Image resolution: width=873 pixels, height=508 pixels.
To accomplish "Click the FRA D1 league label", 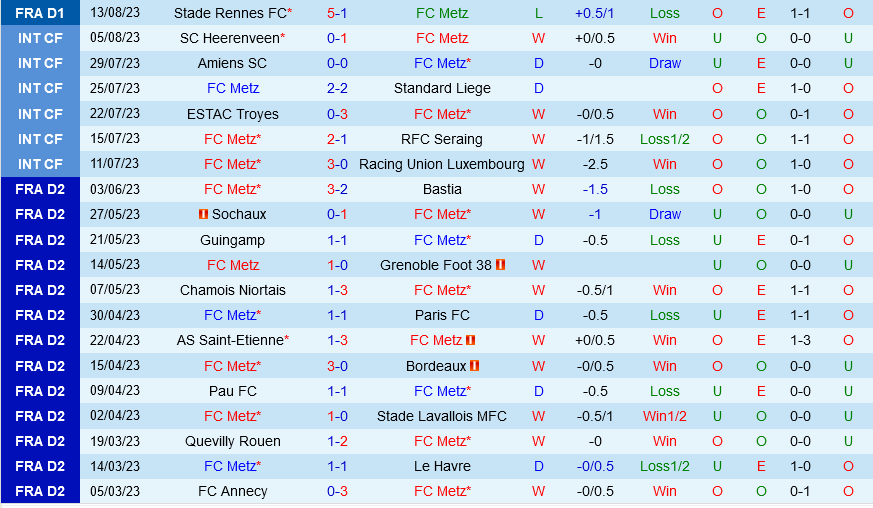I will [x=40, y=13].
